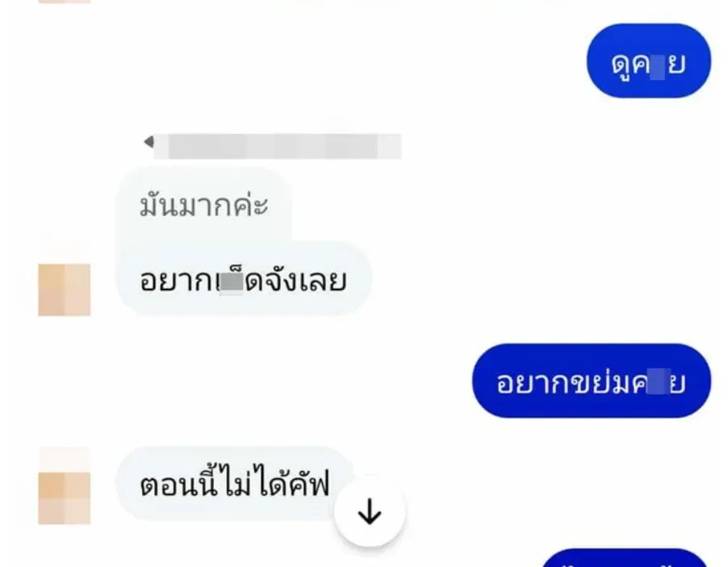Select the outgoing bubble starting with อยากขย่ม

coord(591,381)
